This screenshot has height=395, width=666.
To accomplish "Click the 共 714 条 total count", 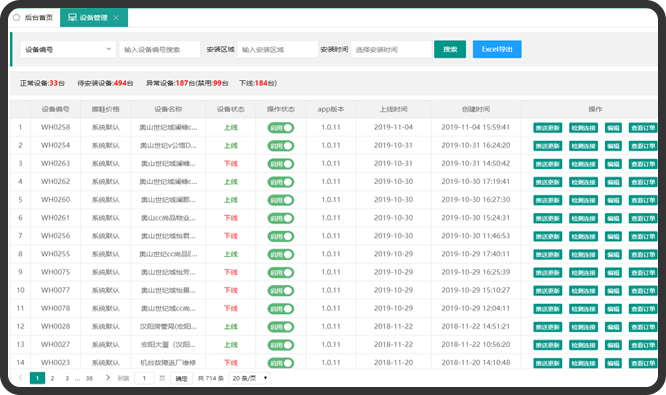I will [211, 378].
